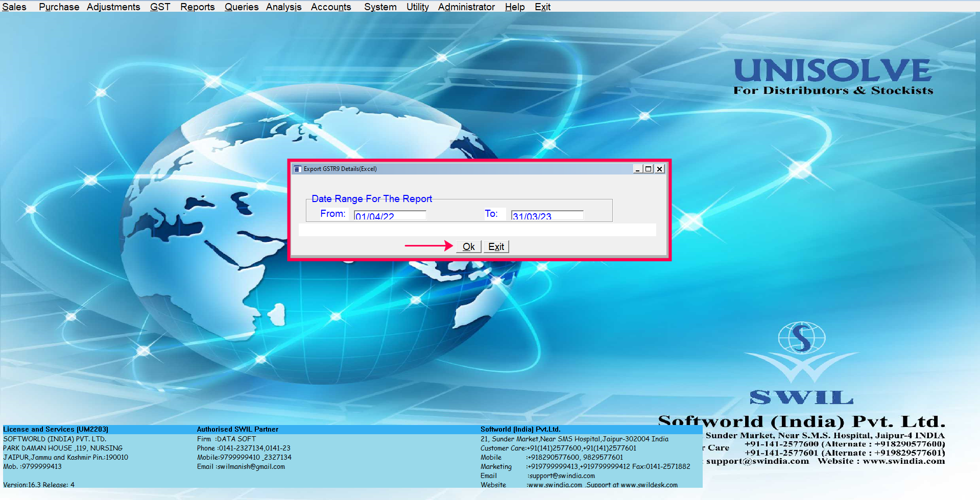Open the Purchase menu
The width and height of the screenshot is (980, 500).
[59, 7]
